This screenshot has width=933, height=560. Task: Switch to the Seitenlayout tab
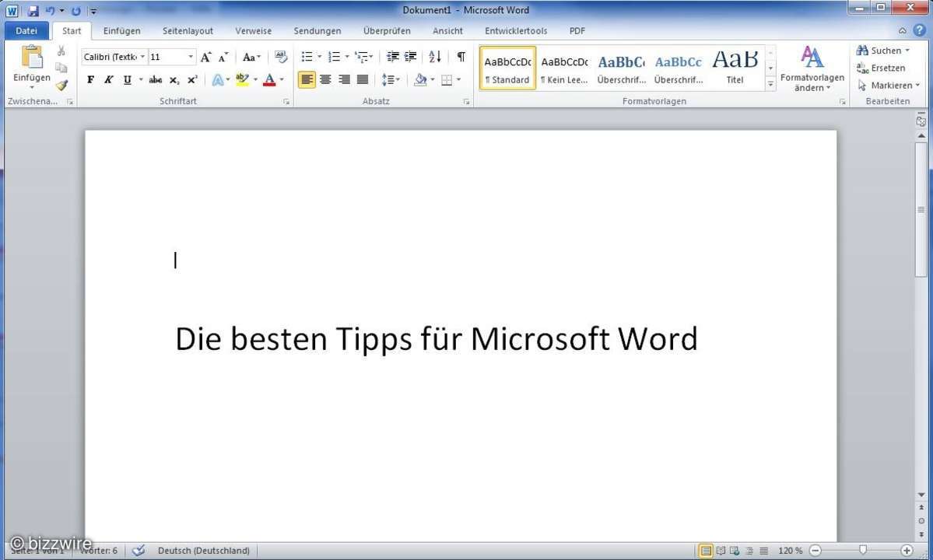pos(188,30)
